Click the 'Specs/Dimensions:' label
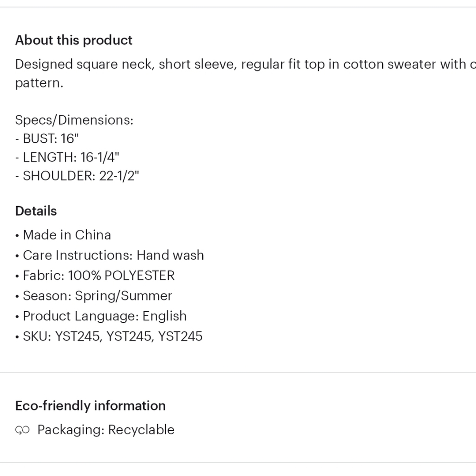The image size is (476, 476). [74, 120]
